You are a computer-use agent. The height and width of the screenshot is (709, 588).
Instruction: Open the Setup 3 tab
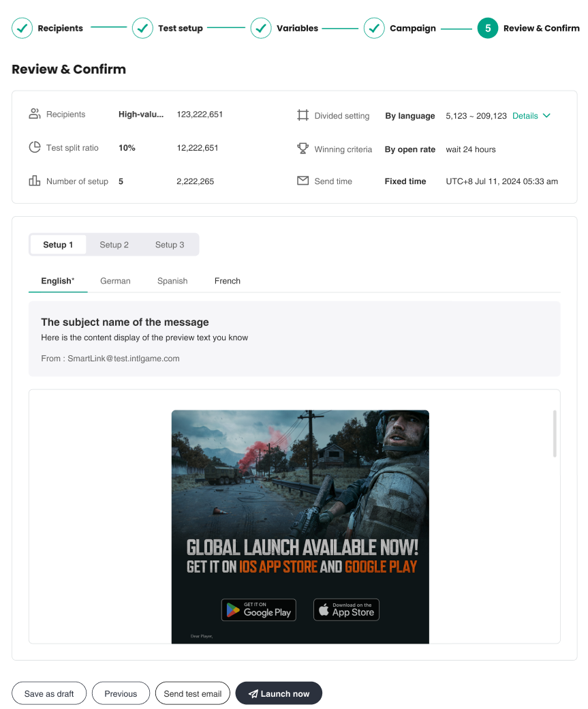tap(170, 245)
